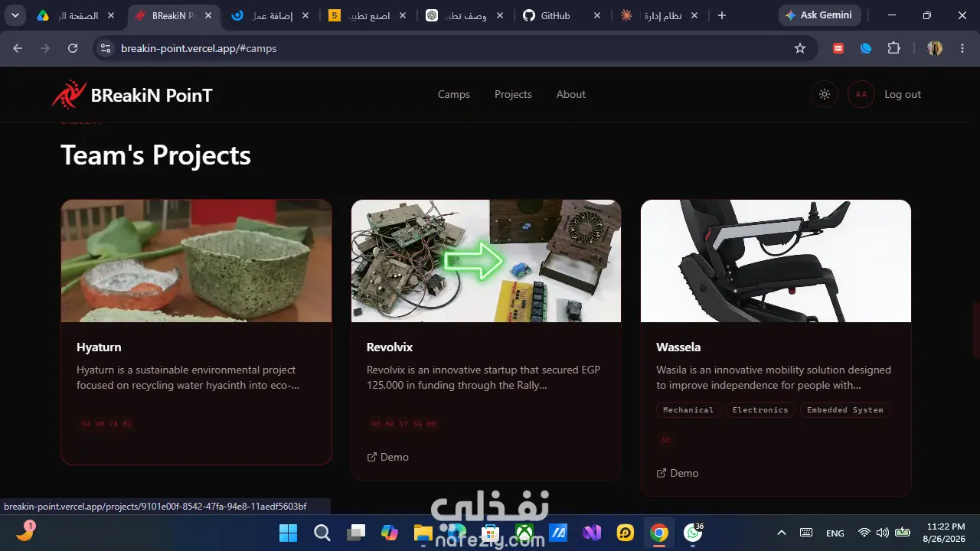Image resolution: width=980 pixels, height=551 pixels.
Task: Go to the Projects navigation item
Action: (x=513, y=94)
